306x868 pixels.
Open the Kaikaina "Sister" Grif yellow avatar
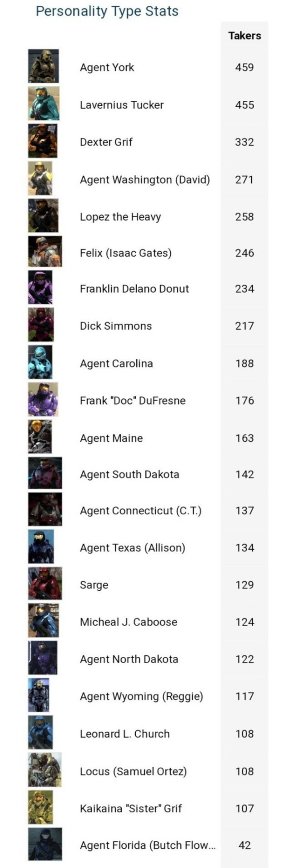(40, 807)
